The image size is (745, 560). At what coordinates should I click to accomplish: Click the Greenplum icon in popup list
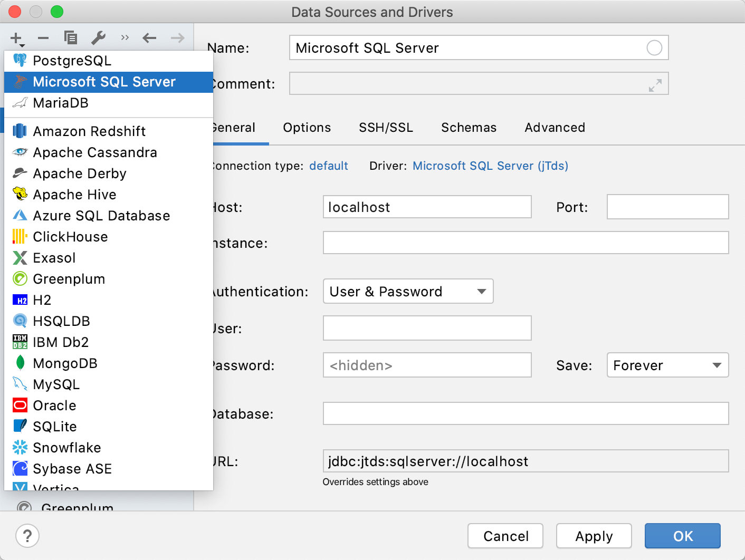pyautogui.click(x=20, y=278)
